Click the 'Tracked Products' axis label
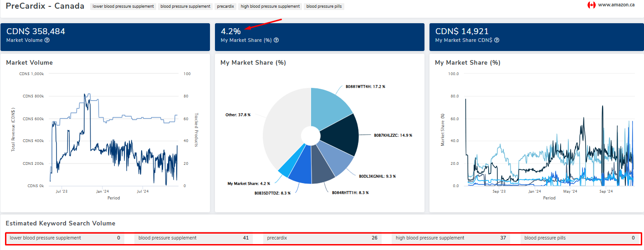 point(196,130)
